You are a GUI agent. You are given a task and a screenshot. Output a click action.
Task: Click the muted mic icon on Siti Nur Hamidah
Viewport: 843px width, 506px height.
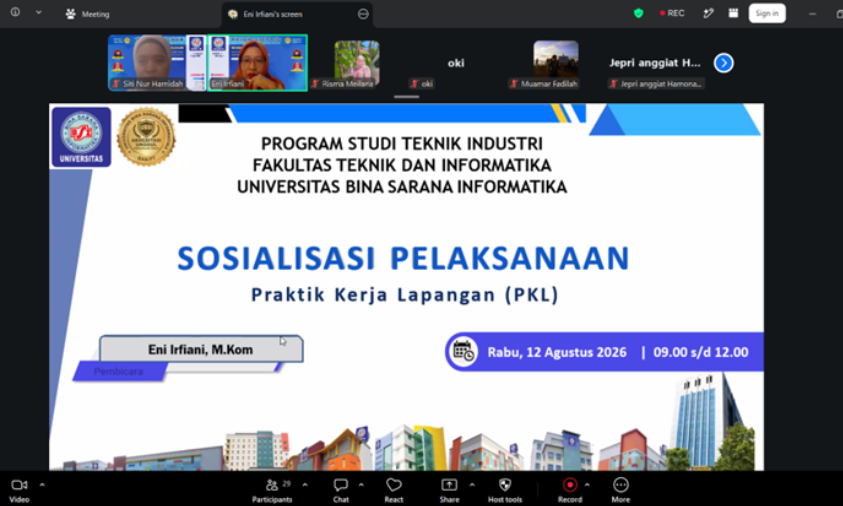point(116,84)
